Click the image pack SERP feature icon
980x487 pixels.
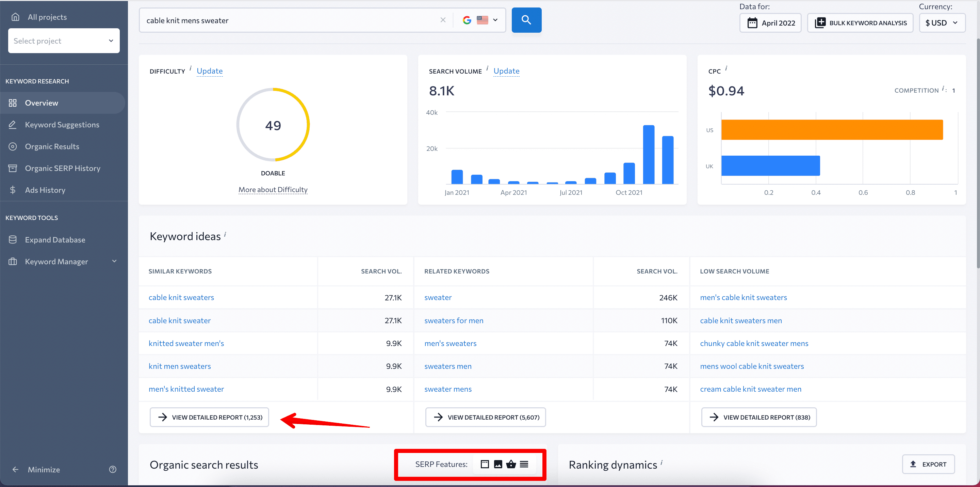coord(497,464)
